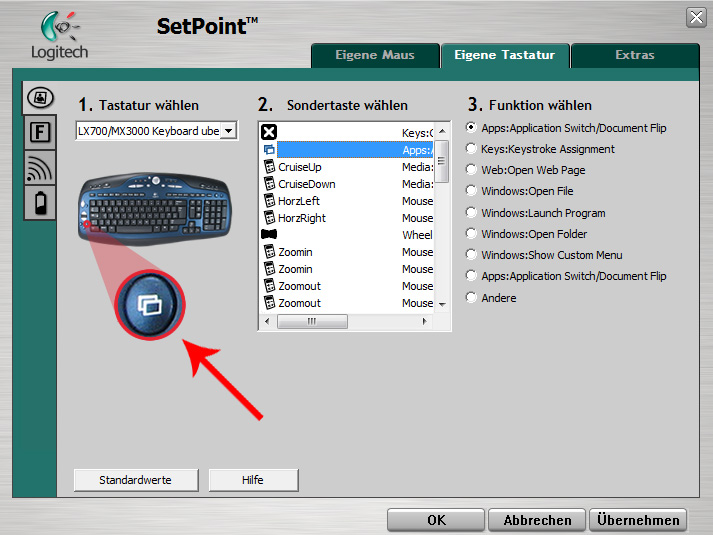Click list scroll up arrow
The width and height of the screenshot is (713, 535).
pos(442,131)
